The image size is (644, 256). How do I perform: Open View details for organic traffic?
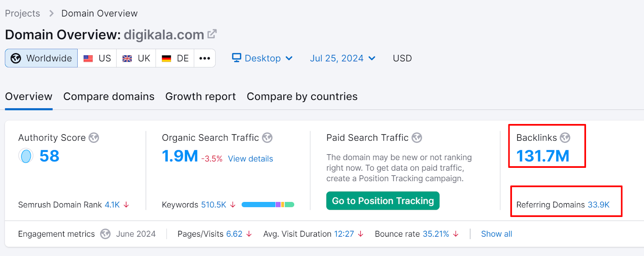pos(250,159)
